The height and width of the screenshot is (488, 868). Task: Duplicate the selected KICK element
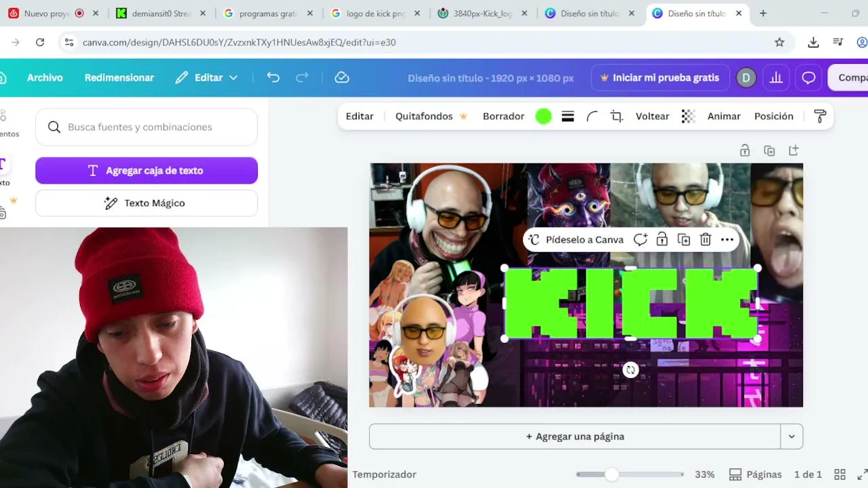point(684,239)
